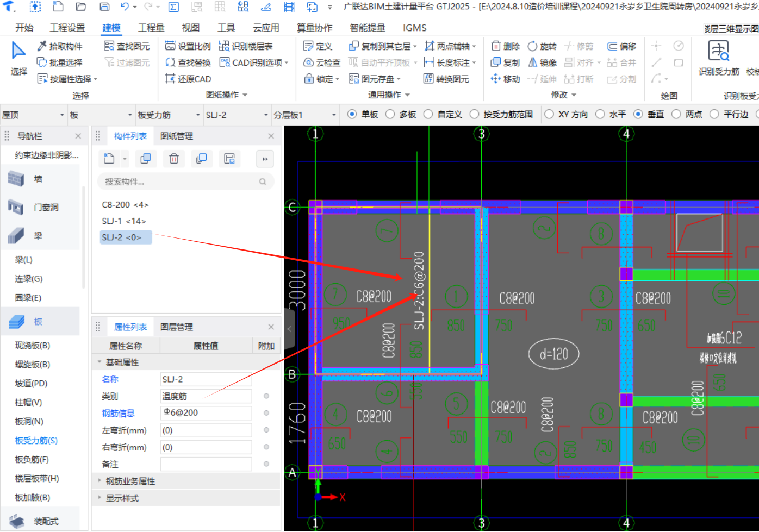759x532 pixels.
Task: Click 识别楼层表 tool
Action: tap(246, 47)
